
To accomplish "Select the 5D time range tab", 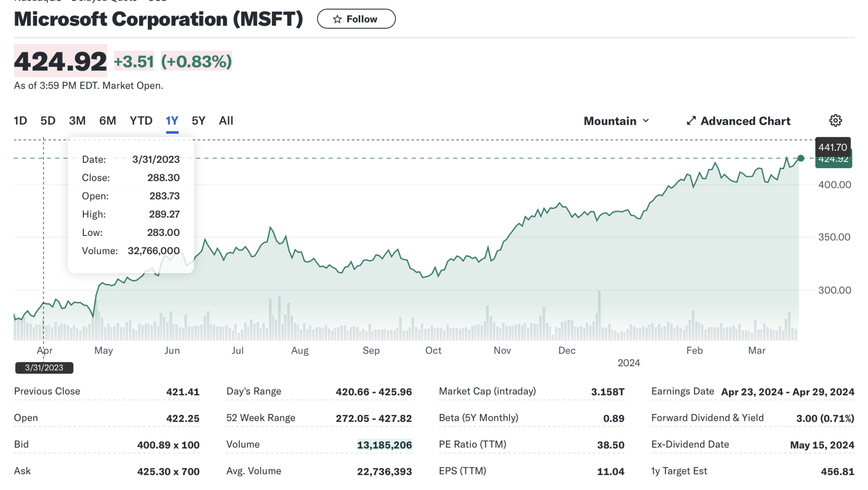I will click(48, 121).
